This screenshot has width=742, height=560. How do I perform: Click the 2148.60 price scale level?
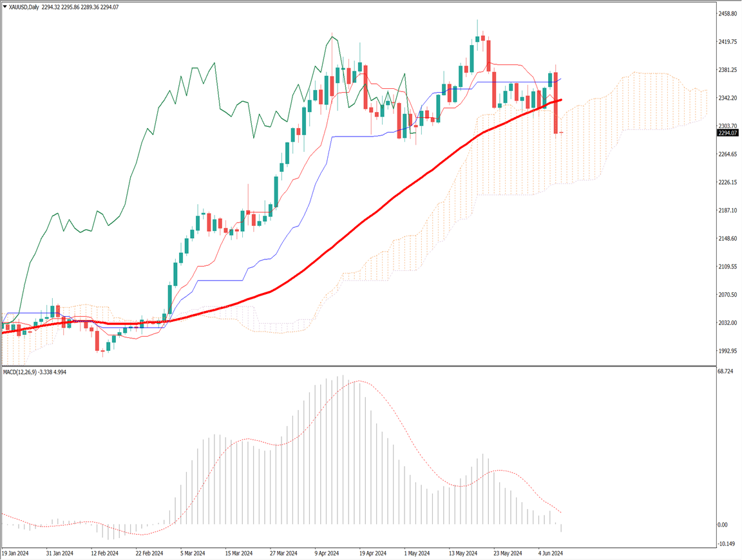(x=728, y=239)
